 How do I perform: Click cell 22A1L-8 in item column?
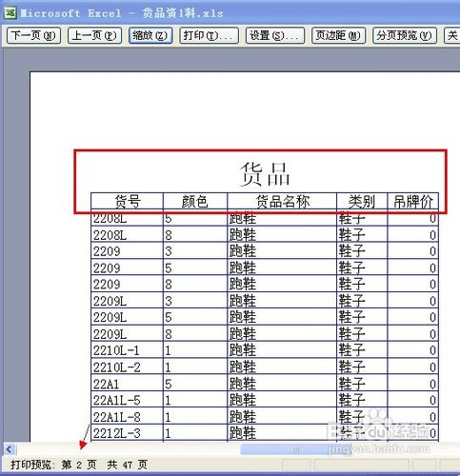pyautogui.click(x=127, y=417)
